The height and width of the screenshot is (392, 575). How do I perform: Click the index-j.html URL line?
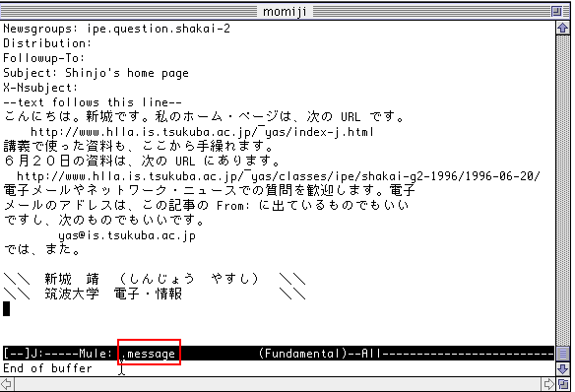pos(202,132)
